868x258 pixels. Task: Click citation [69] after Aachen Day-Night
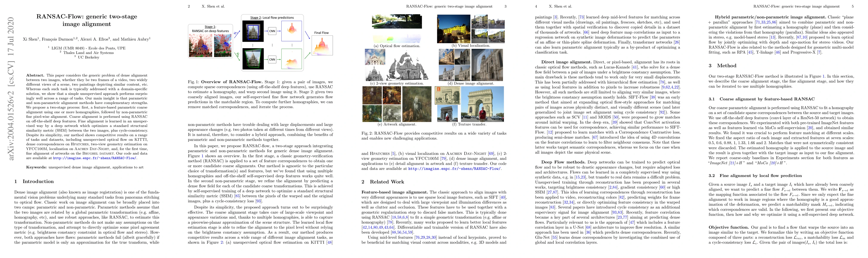pyautogui.click(x=491, y=154)
